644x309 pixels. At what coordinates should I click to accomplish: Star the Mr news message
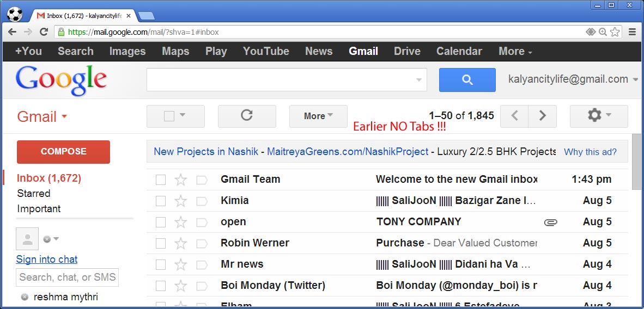click(x=181, y=265)
